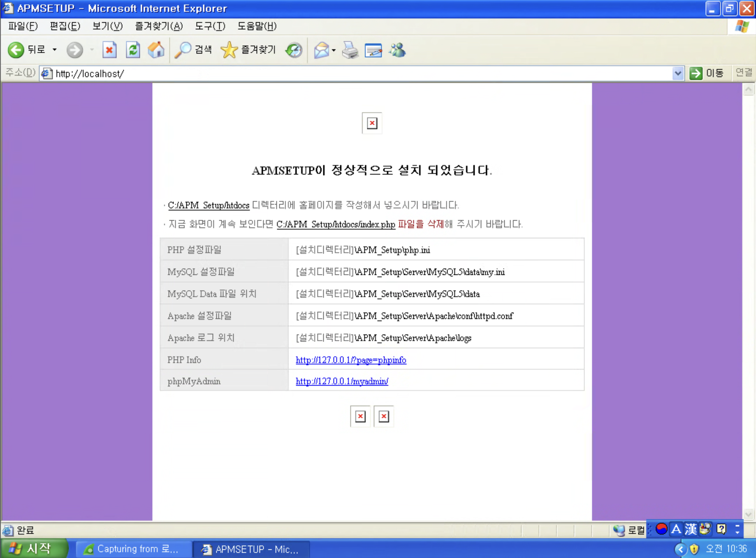
Task: Open the Messenger people icon
Action: tap(397, 50)
